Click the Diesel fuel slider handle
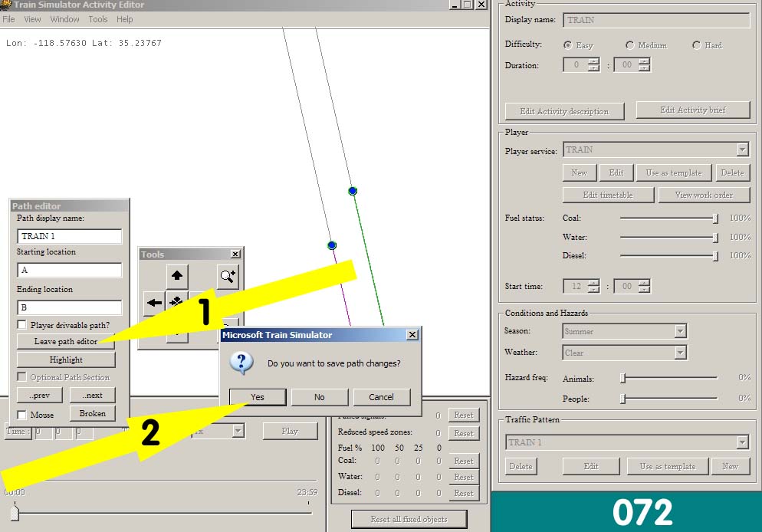The width and height of the screenshot is (762, 532). coord(715,255)
